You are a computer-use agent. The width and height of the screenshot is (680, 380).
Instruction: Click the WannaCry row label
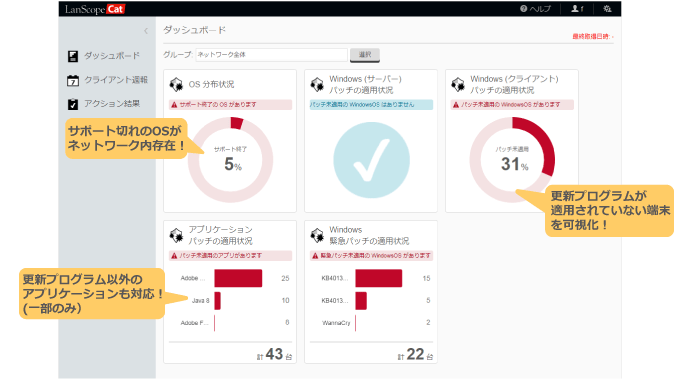coord(336,323)
